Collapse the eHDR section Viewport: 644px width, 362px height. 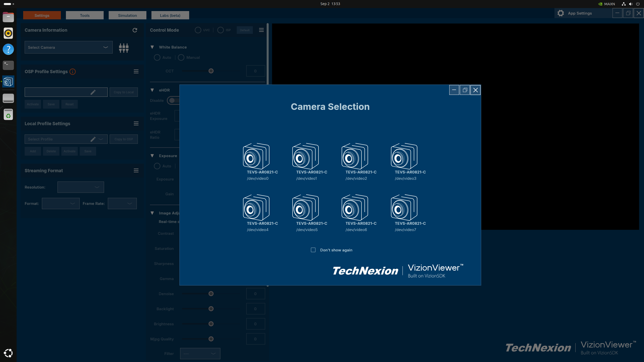[152, 90]
